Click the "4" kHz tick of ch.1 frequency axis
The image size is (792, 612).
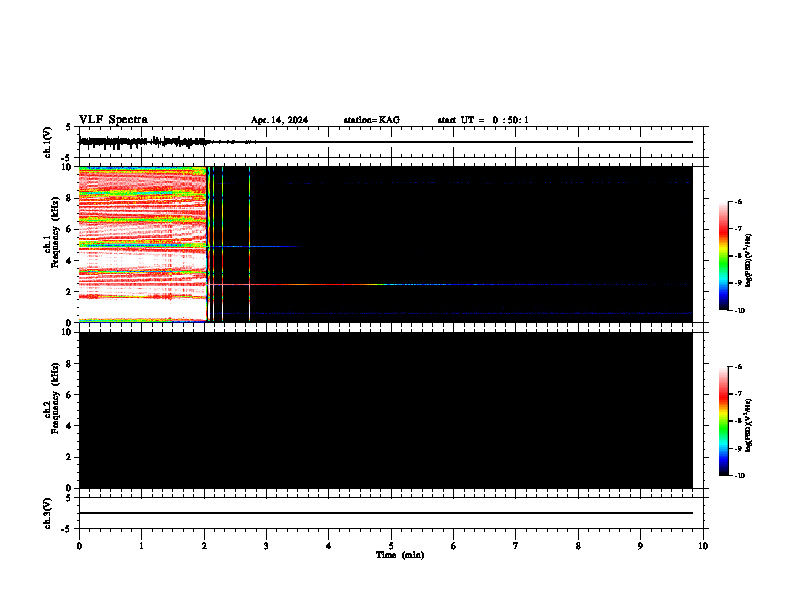pos(70,261)
